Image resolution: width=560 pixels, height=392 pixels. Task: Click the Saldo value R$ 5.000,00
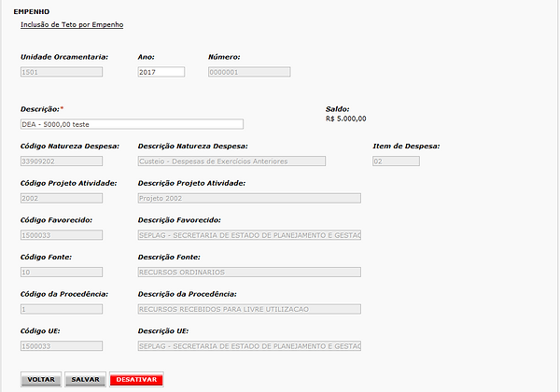point(345,119)
